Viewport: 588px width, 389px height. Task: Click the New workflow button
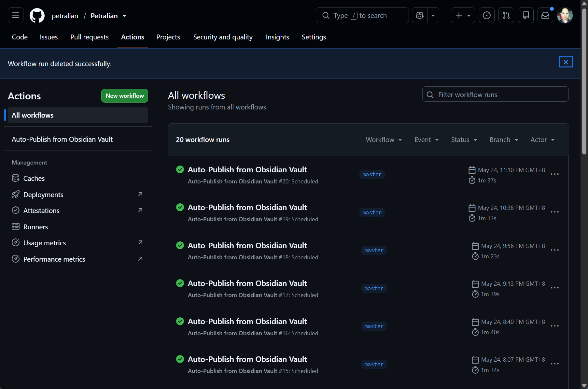(x=125, y=96)
